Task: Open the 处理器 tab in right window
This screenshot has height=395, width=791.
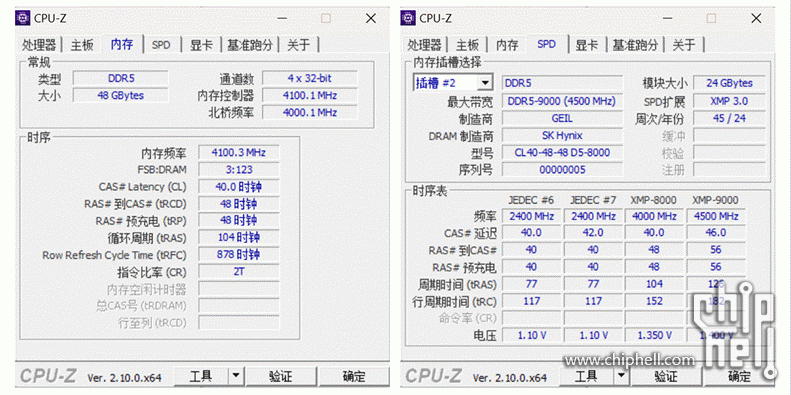Action: point(424,45)
